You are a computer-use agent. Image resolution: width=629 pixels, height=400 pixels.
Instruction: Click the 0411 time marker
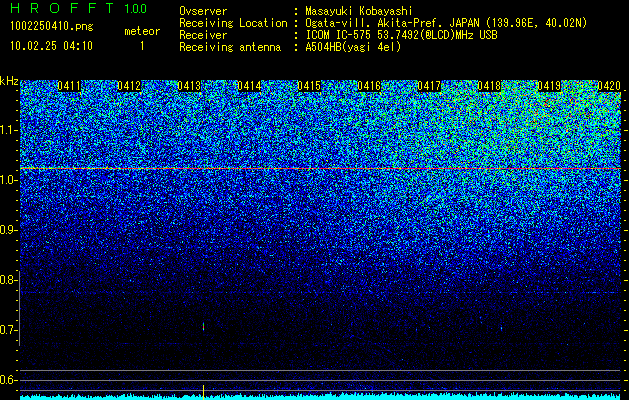pos(69,86)
